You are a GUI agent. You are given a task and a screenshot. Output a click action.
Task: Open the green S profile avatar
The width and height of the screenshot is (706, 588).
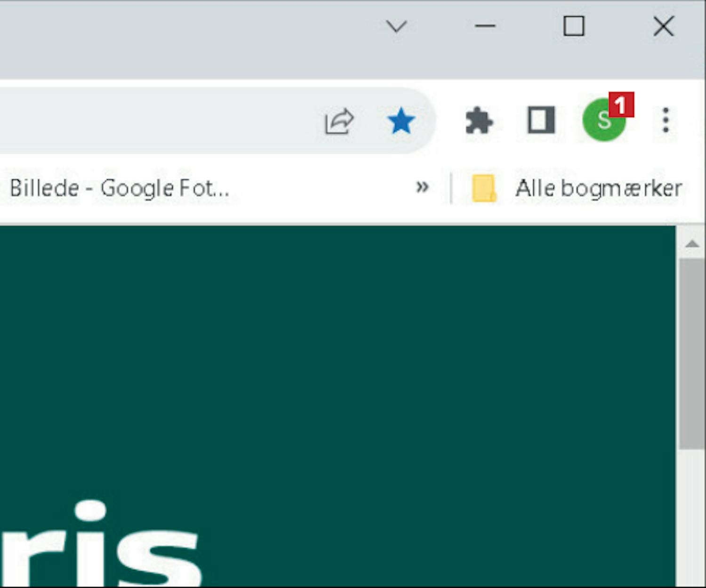click(603, 120)
